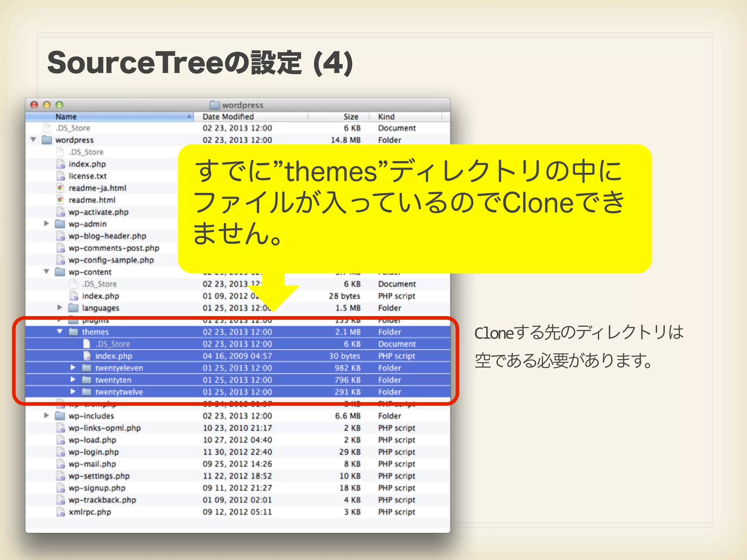
Task: Click the languages folder icon
Action: click(73, 308)
